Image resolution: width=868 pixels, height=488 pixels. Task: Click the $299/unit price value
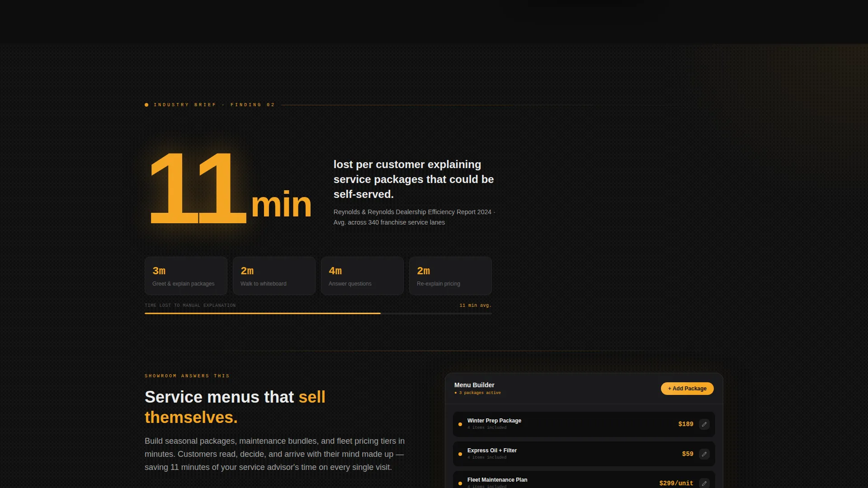(x=676, y=483)
